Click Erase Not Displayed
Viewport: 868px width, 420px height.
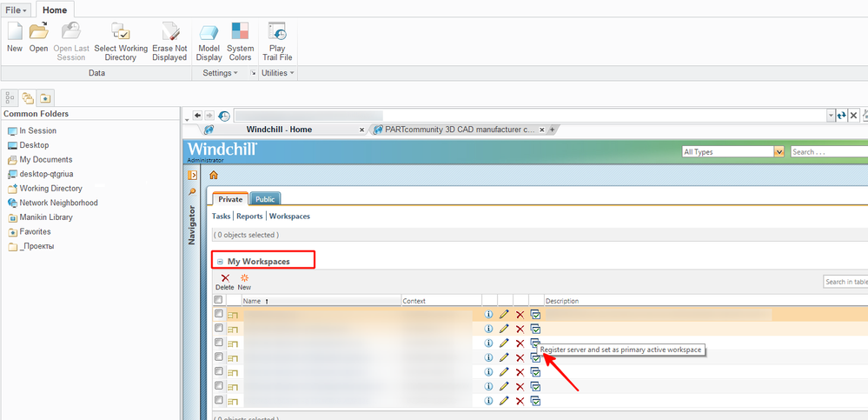point(169,42)
